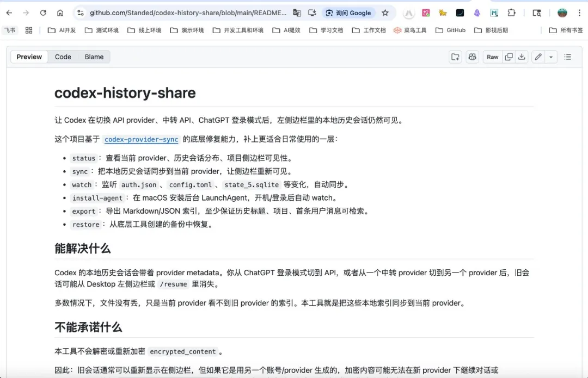Click the status code label
The width and height of the screenshot is (588, 378).
click(84, 158)
